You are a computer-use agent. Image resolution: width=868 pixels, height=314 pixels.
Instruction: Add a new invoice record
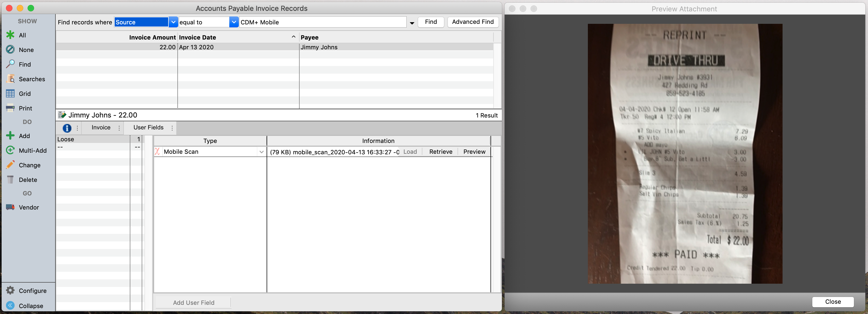[x=11, y=136]
